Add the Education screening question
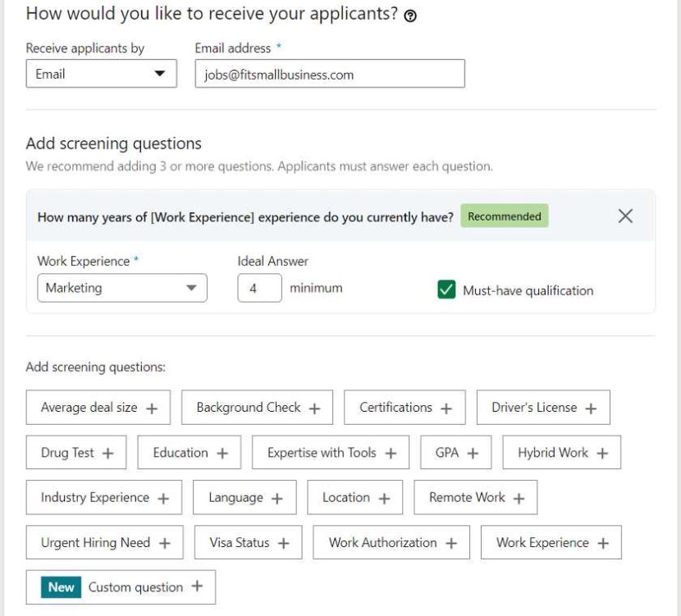Image resolution: width=681 pixels, height=616 pixels. (x=189, y=452)
